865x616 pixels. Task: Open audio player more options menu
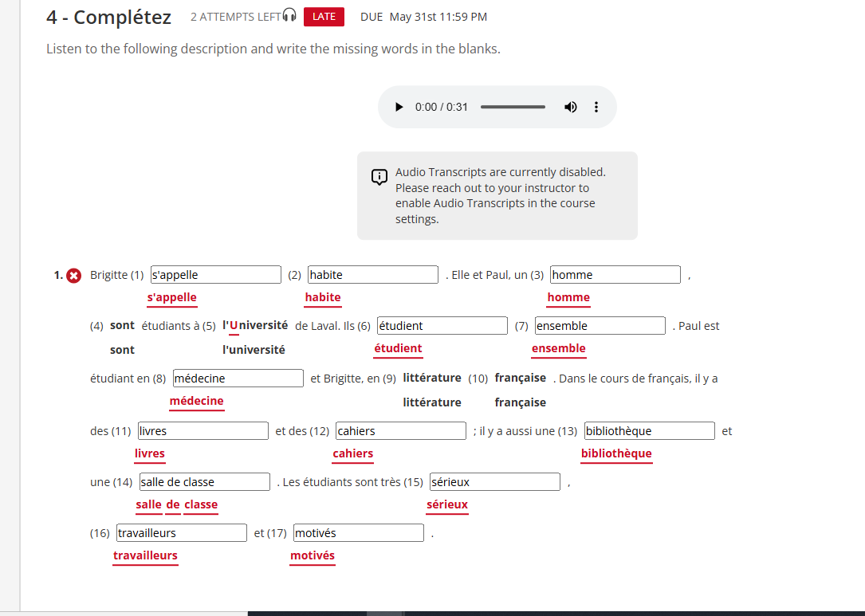[x=596, y=107]
